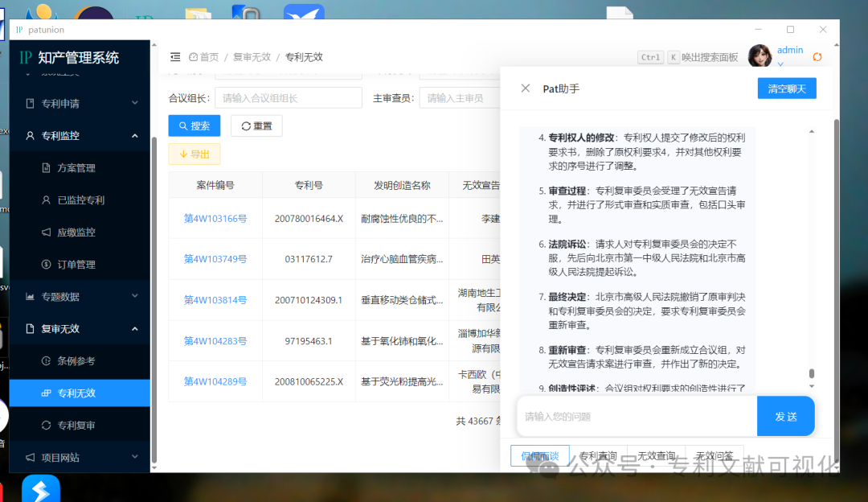Viewport: 868px width, 502px height.
Task: Switch chat mode to 专利查询
Action: coord(599,456)
